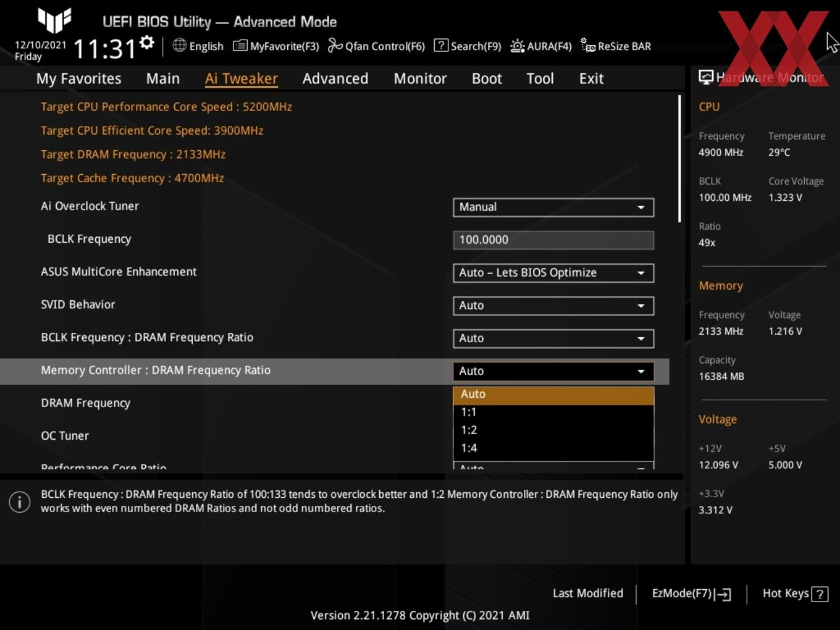Click memory Capacity value 16384 MB
This screenshot has height=630, width=840.
point(721,376)
